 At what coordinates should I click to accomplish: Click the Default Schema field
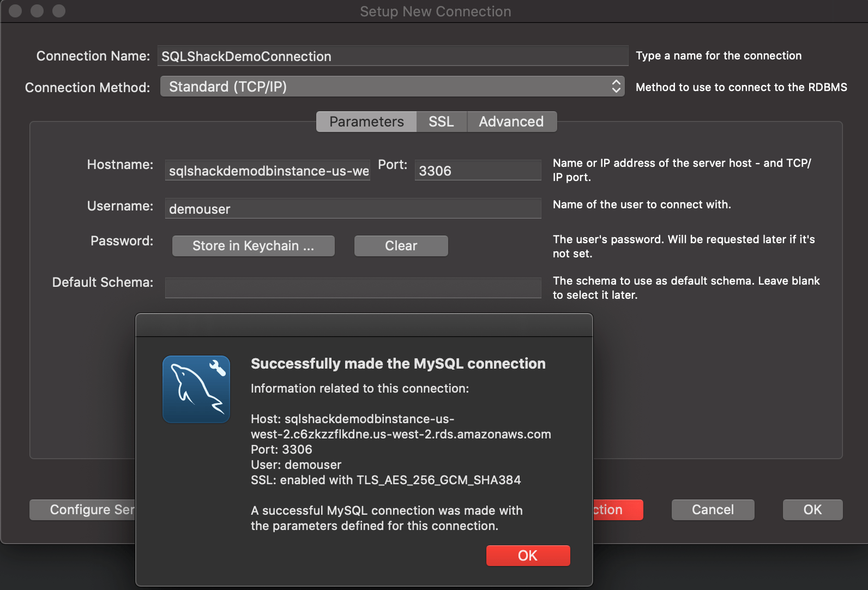tap(353, 287)
